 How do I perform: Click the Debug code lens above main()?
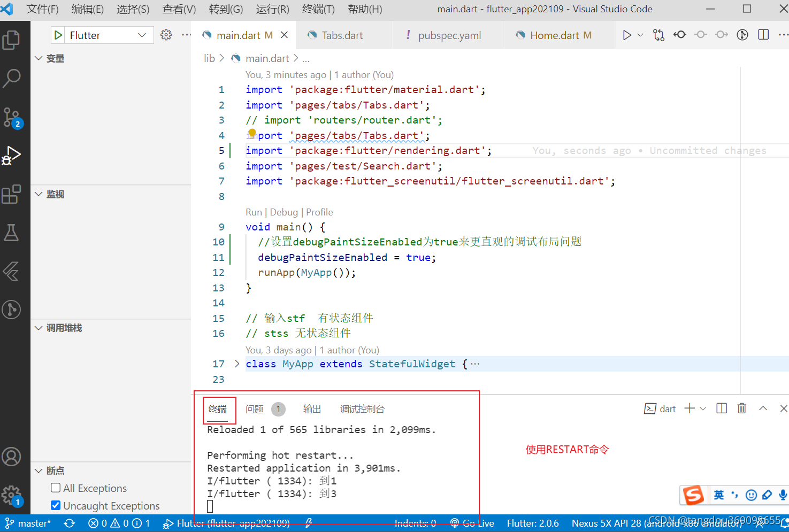pyautogui.click(x=284, y=212)
